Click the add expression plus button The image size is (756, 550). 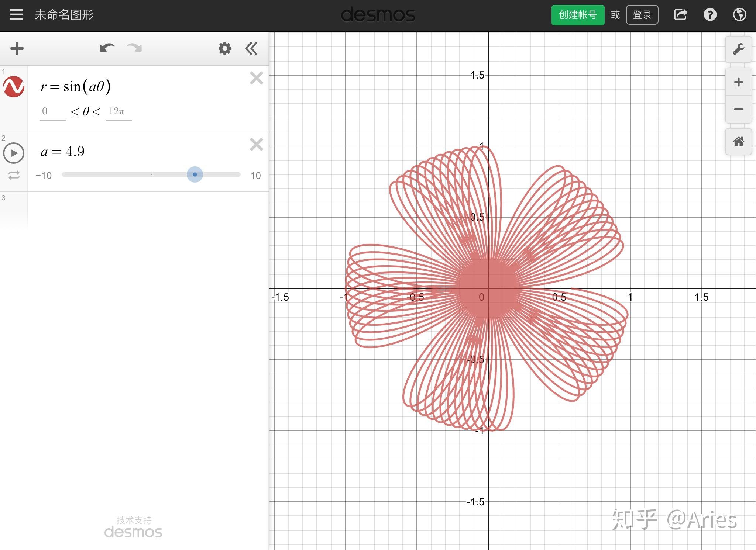click(x=17, y=49)
